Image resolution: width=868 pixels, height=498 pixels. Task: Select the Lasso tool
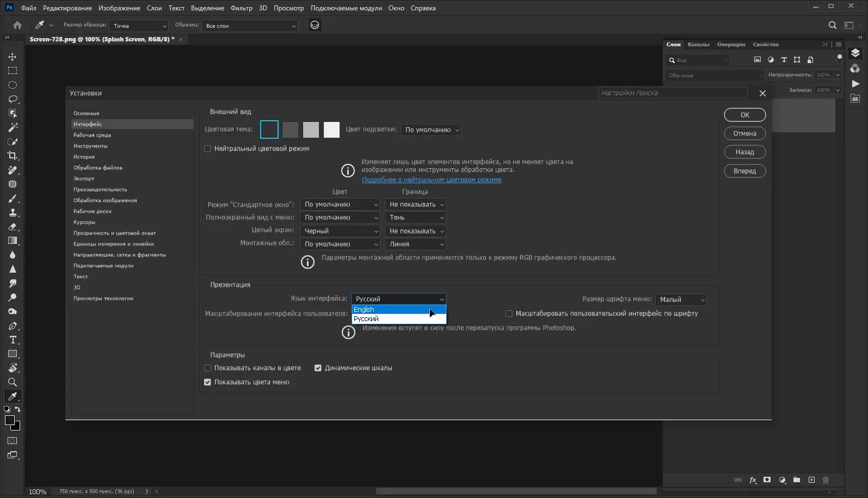click(x=13, y=99)
